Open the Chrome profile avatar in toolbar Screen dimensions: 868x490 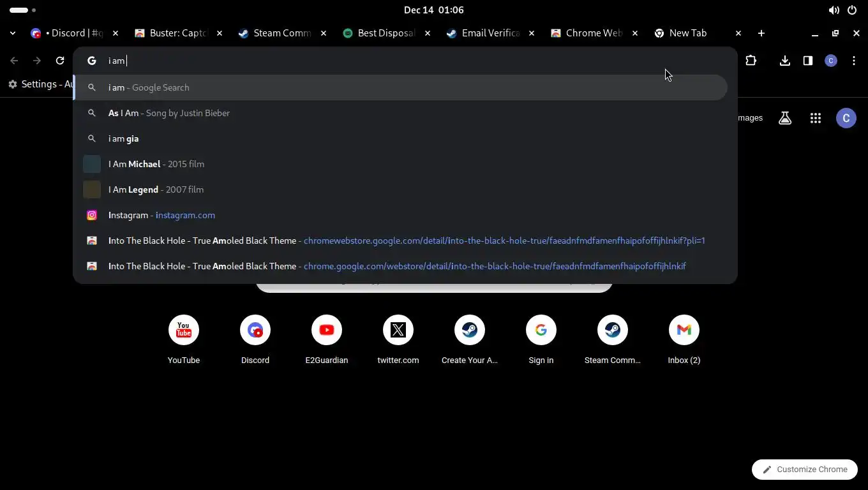pos(831,61)
